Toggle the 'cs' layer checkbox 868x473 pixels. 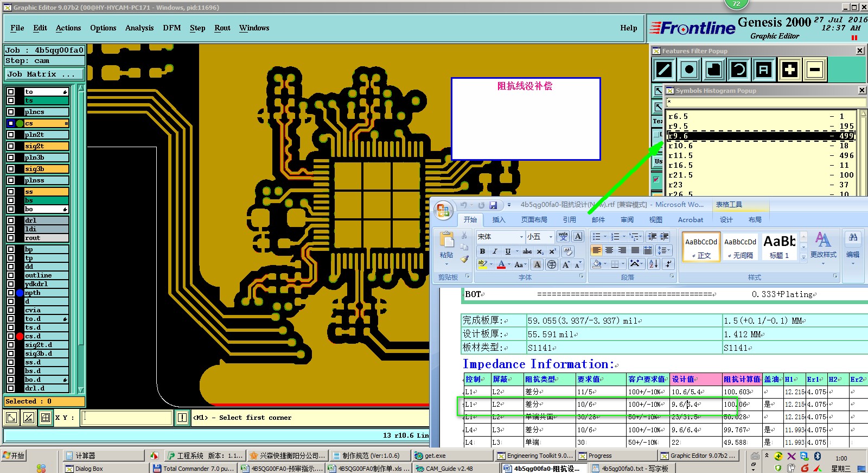11,123
